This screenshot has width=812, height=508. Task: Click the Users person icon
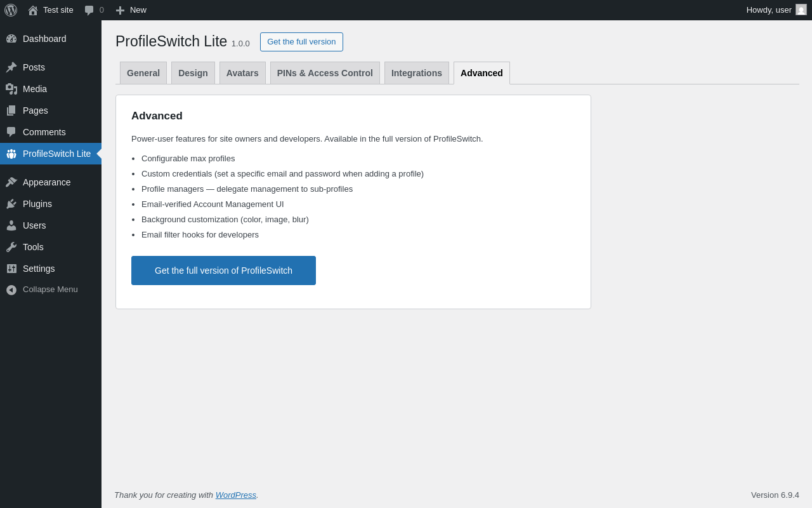pyautogui.click(x=11, y=225)
